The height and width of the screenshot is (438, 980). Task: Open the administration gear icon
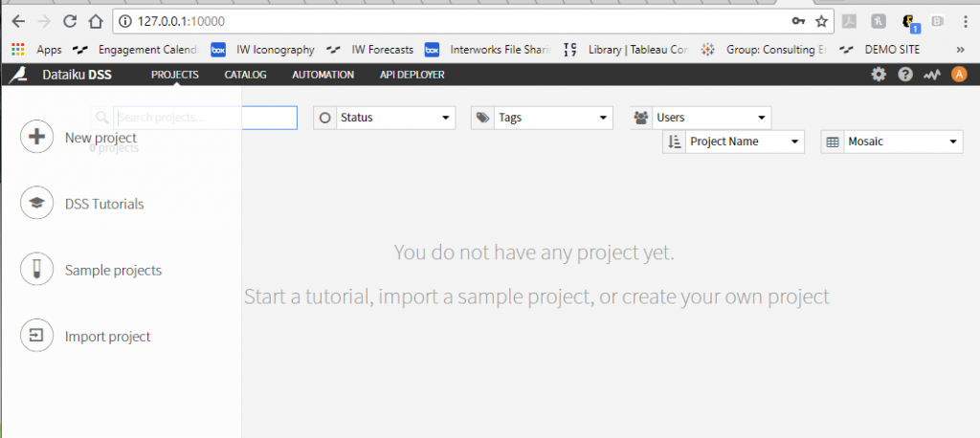point(879,75)
